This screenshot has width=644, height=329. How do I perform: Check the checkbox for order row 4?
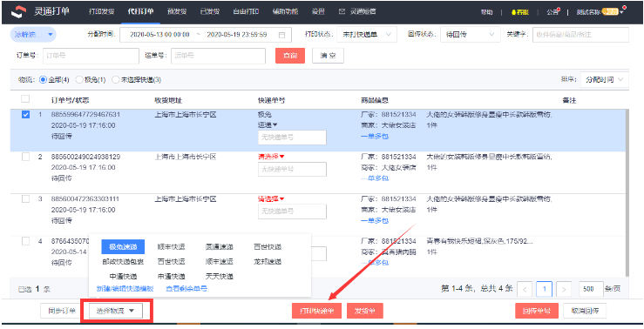point(25,241)
